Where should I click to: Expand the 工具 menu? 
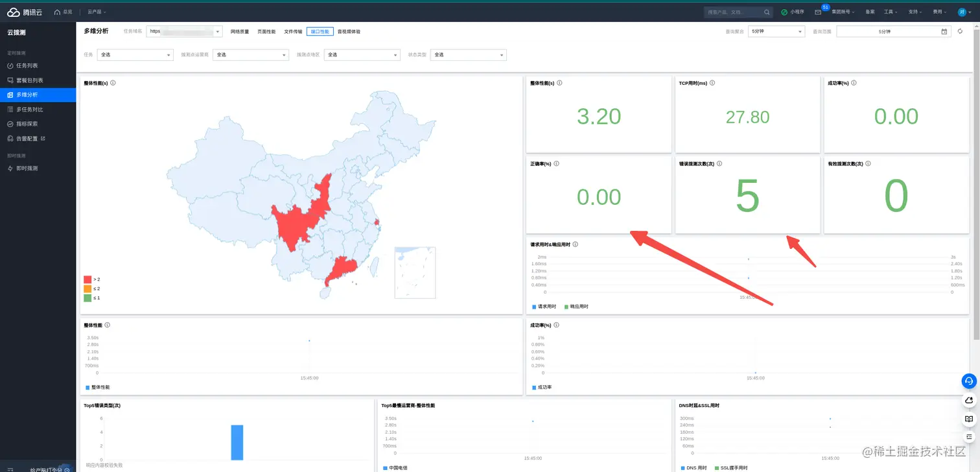891,12
